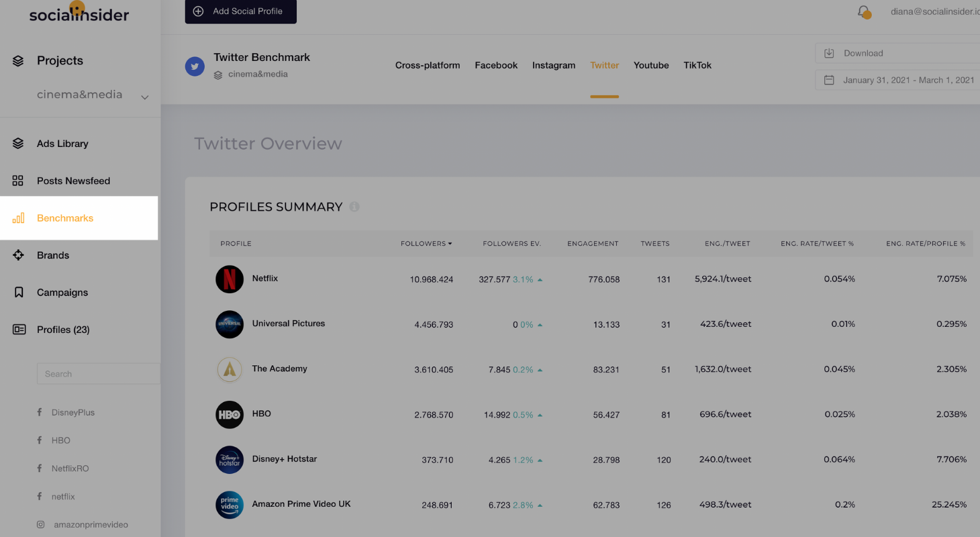Open the date range picker
Viewport: 980px width, 537px height.
point(898,80)
